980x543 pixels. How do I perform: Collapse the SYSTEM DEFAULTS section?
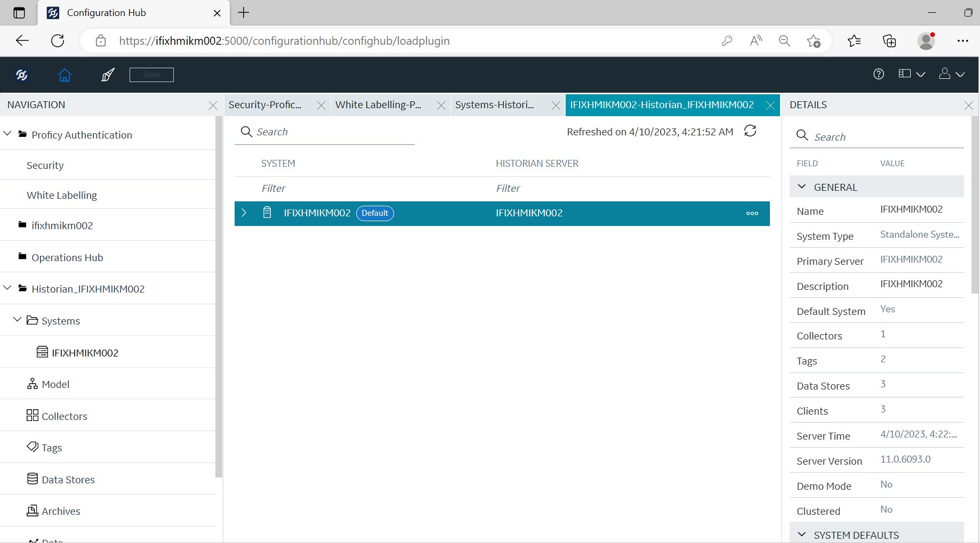point(802,534)
